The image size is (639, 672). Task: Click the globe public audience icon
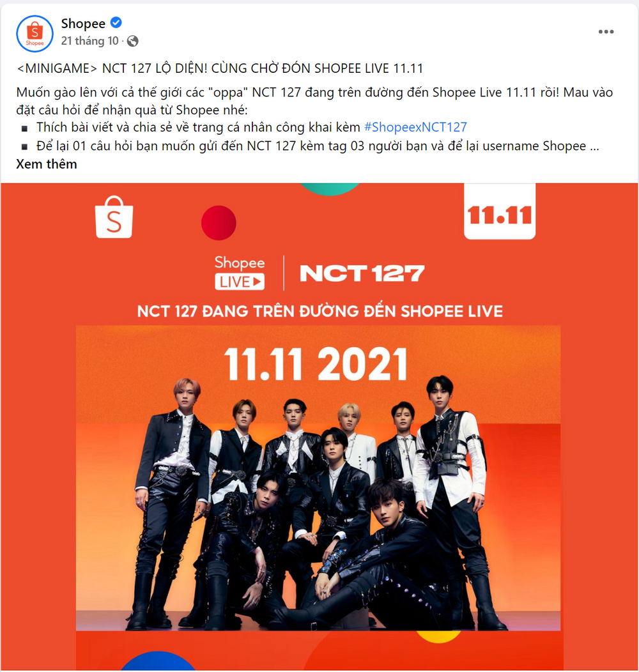[133, 41]
